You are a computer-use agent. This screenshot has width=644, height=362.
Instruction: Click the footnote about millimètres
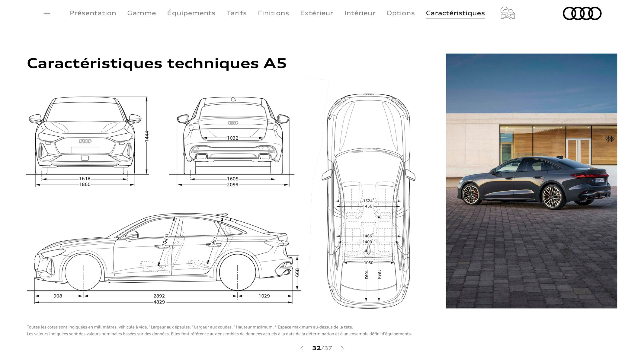click(190, 327)
